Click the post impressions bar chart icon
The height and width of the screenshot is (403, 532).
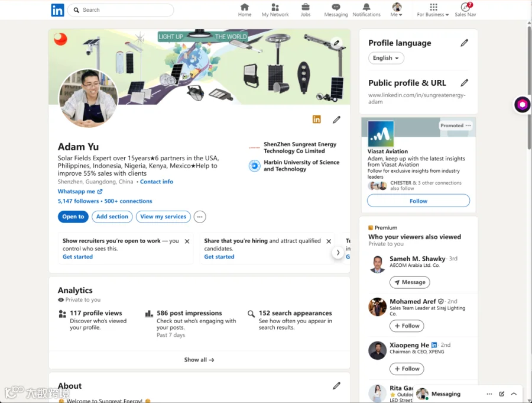click(x=149, y=313)
